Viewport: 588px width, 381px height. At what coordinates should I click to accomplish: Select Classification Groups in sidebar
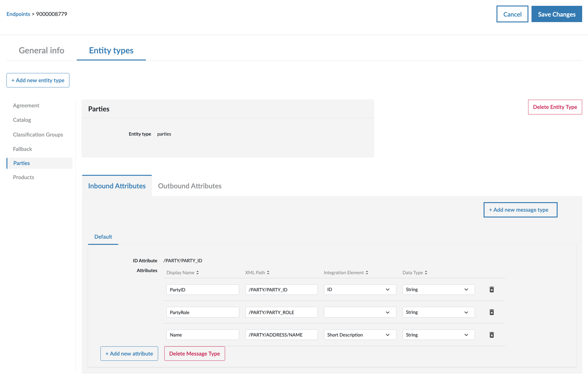[x=38, y=135]
